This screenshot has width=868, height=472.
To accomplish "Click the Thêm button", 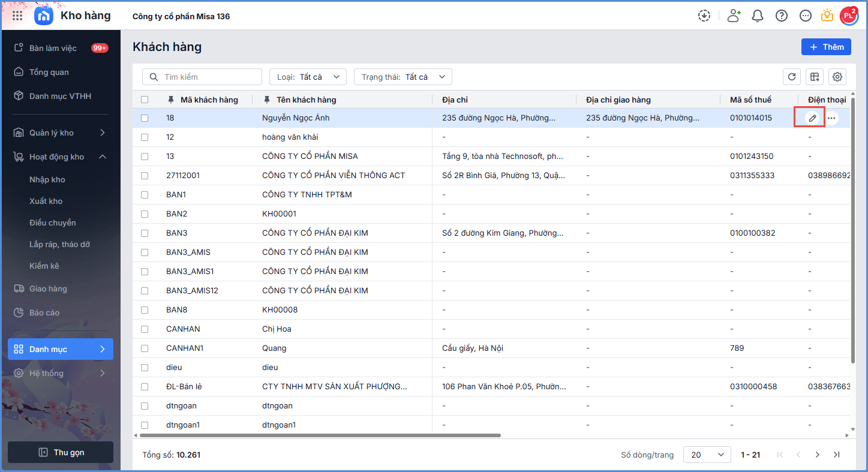I will [826, 47].
